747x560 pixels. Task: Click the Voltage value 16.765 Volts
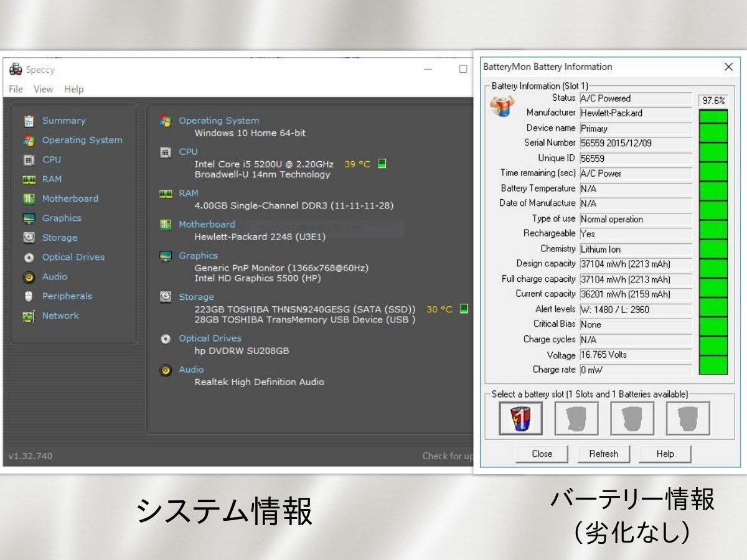click(636, 355)
